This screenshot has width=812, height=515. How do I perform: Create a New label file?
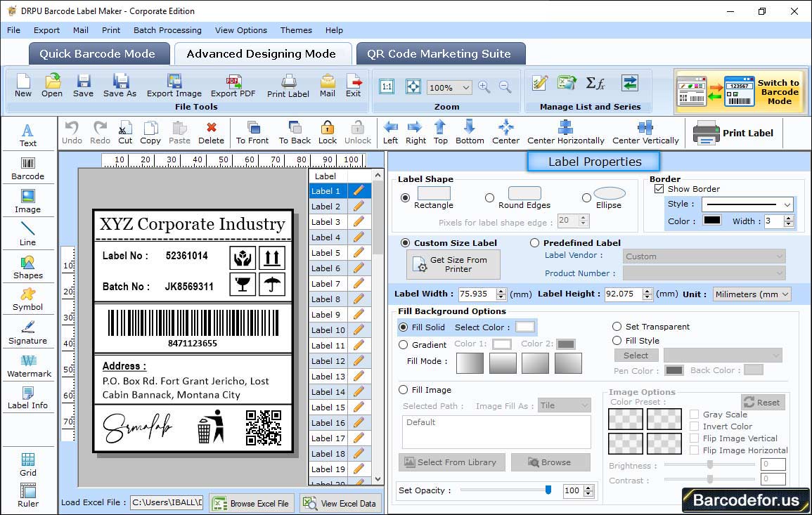click(22, 86)
